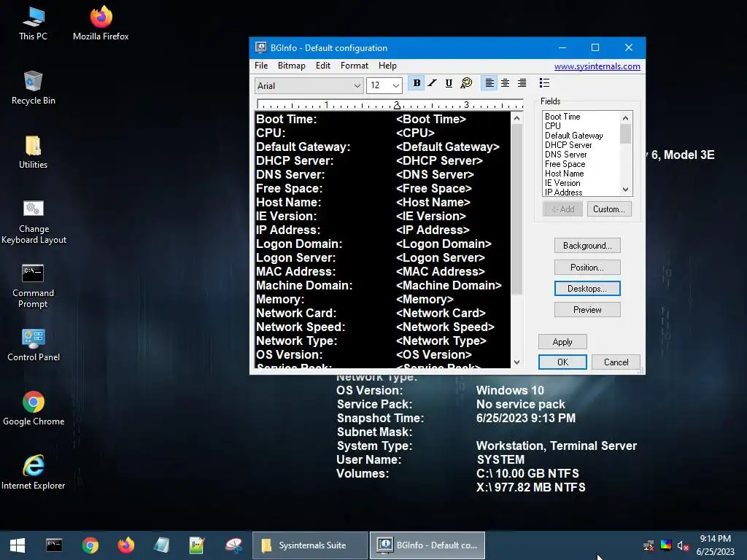Image resolution: width=747 pixels, height=560 pixels.
Task: Click the ruler tab marker near 2
Action: (x=396, y=106)
